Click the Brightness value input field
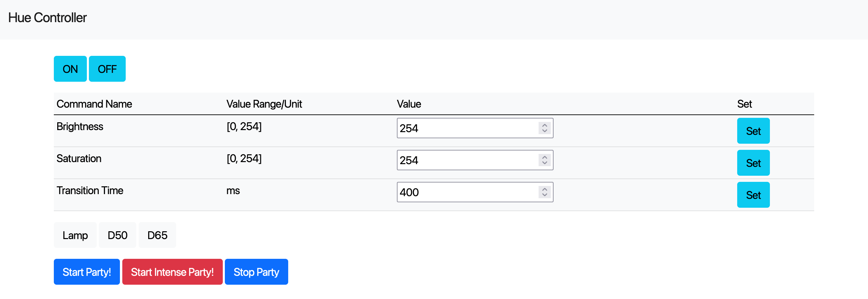868x299 pixels. (x=467, y=128)
